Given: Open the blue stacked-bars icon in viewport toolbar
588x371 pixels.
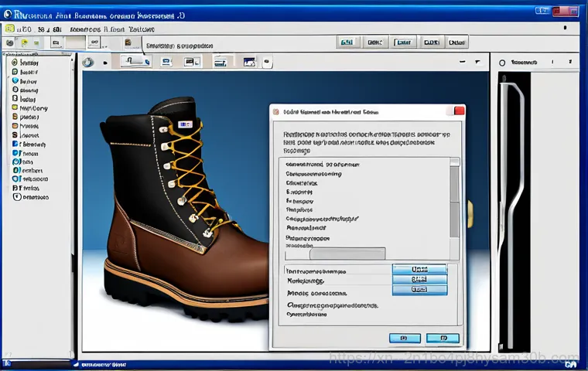Looking at the screenshot, I should 220,62.
